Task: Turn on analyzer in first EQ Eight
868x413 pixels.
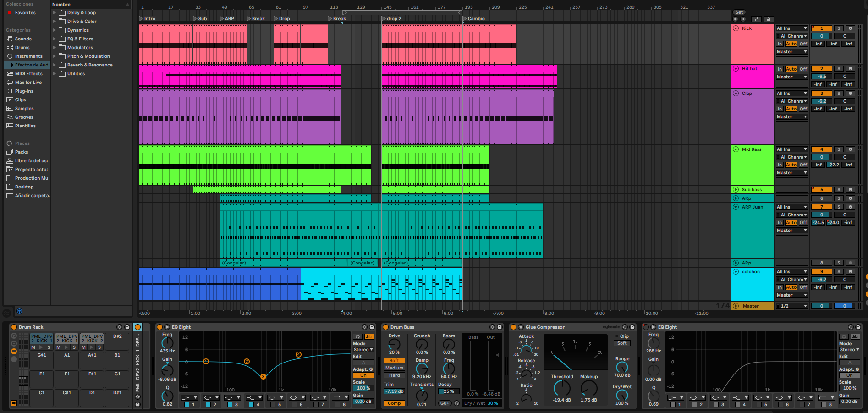Action: 369,336
